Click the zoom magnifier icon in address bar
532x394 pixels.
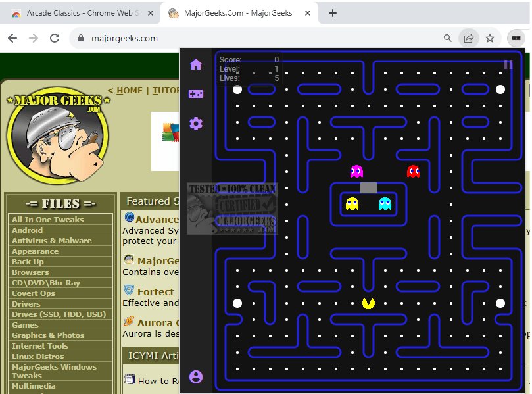click(x=448, y=38)
